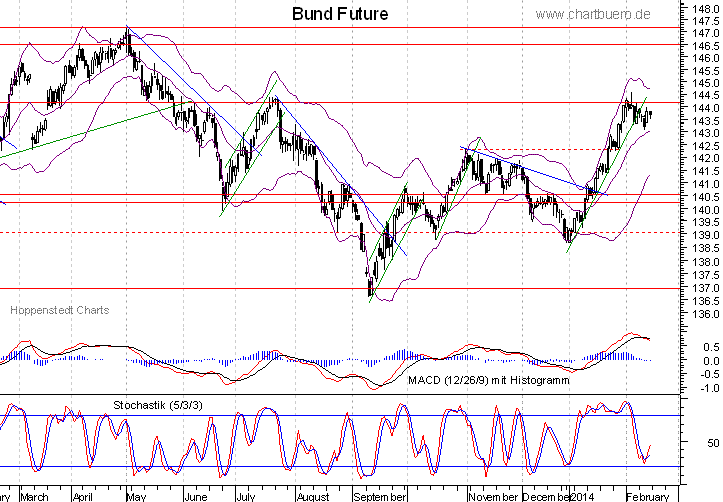Click the 136.0 price axis value
This screenshot has height=502, width=723.
[706, 314]
